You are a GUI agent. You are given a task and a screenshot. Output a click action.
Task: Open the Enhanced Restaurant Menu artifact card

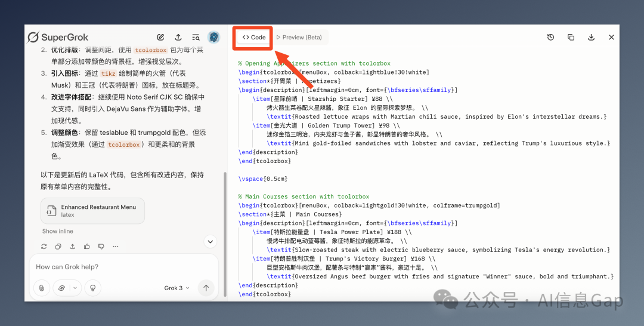click(x=93, y=211)
